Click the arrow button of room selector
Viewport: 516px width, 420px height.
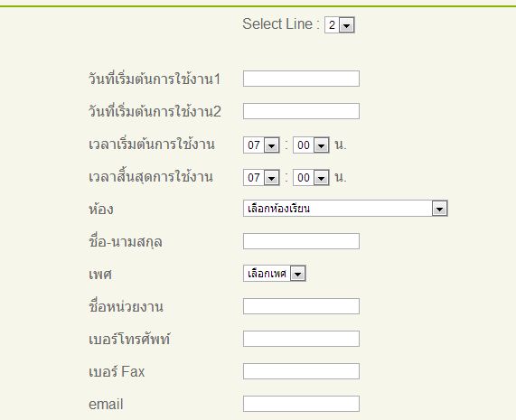(439, 209)
